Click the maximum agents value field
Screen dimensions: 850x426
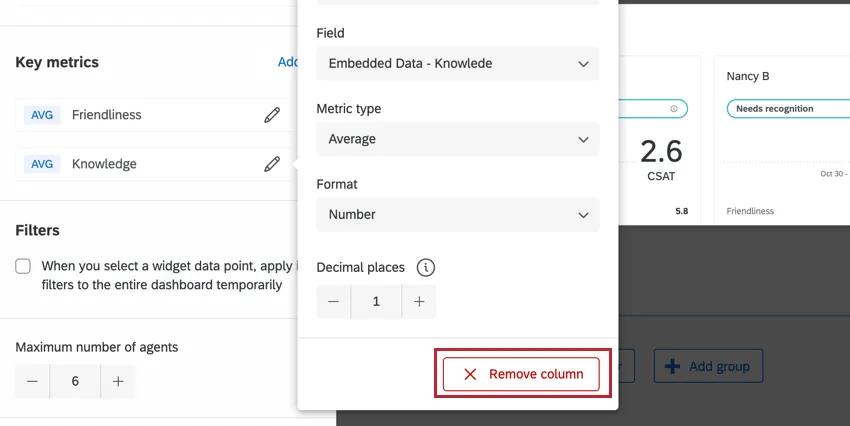point(75,381)
